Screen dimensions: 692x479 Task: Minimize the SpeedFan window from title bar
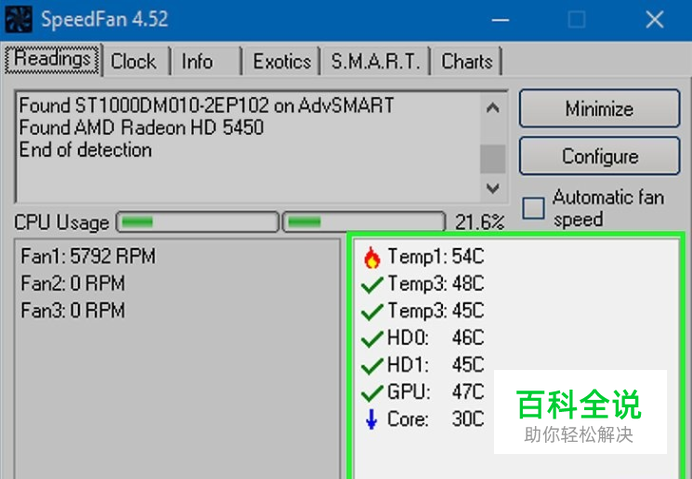click(x=500, y=20)
